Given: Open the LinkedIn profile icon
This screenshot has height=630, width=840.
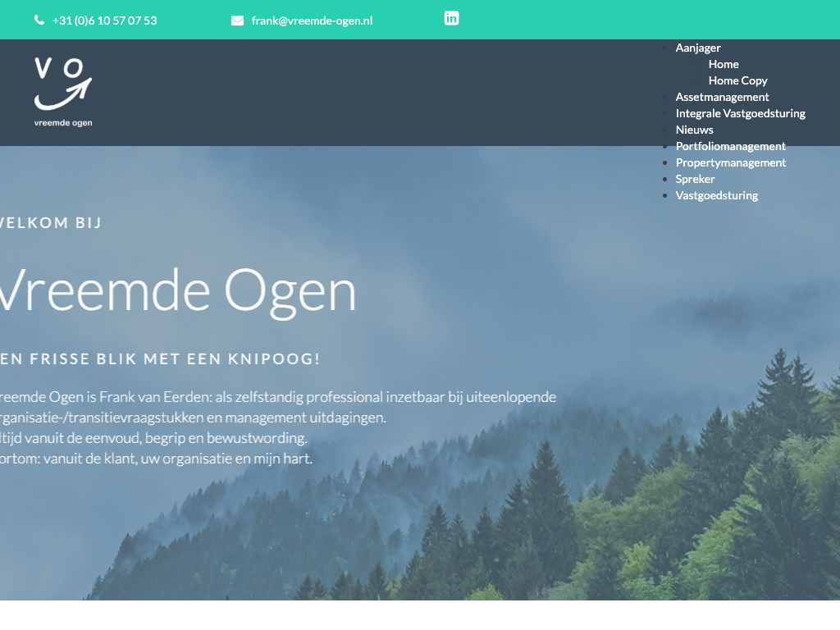Looking at the screenshot, I should [x=451, y=18].
